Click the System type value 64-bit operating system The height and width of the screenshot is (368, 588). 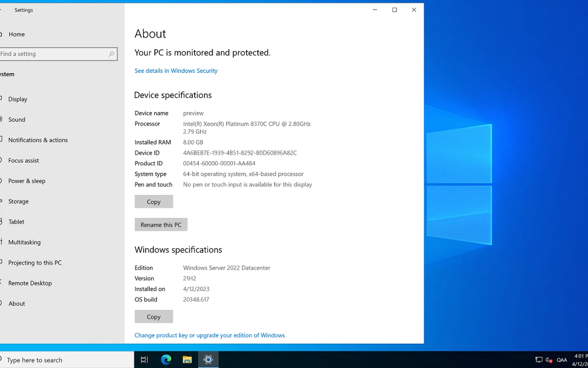click(x=215, y=174)
